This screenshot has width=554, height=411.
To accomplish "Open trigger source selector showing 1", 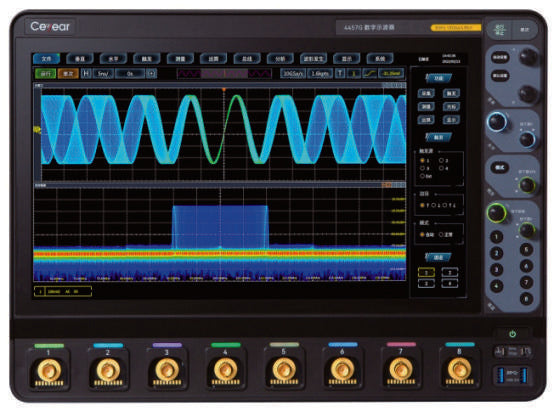I will pyautogui.click(x=354, y=74).
